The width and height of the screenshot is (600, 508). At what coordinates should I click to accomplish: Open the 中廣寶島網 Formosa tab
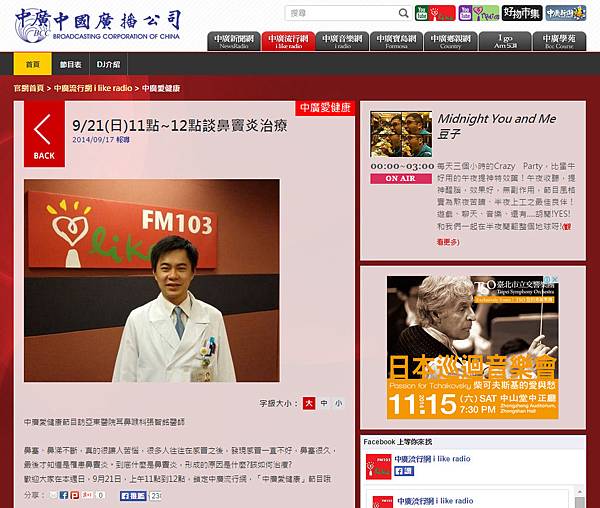tap(396, 41)
